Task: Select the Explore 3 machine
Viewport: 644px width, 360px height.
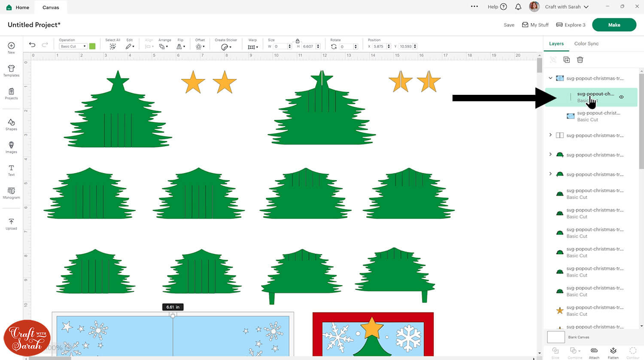Action: pyautogui.click(x=571, y=25)
